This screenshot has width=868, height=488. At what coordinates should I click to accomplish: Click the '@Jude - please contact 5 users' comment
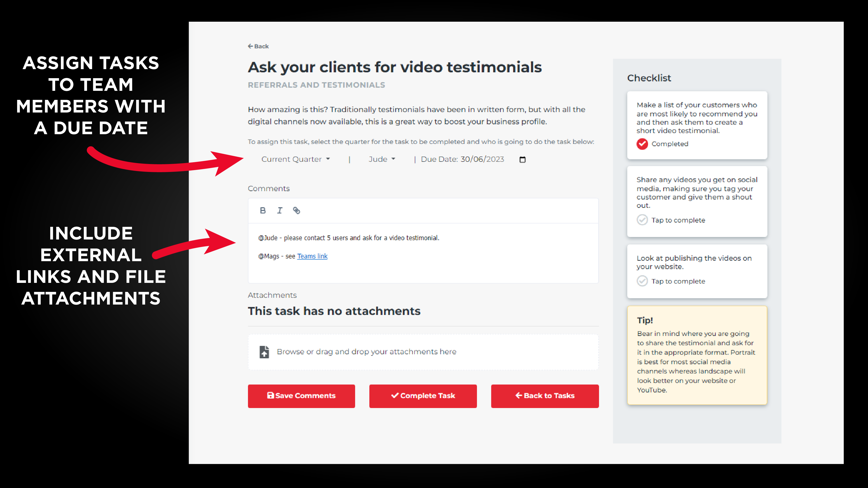coord(349,238)
